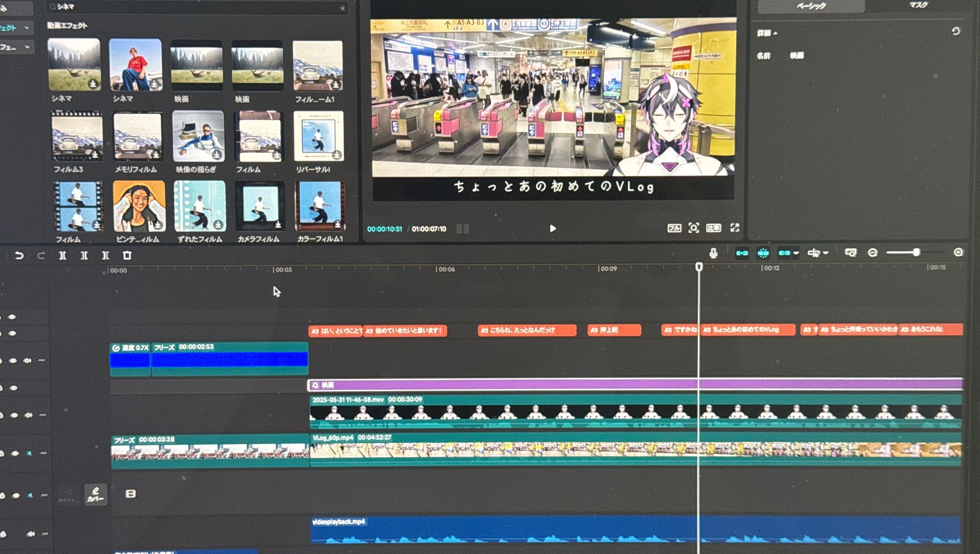980x554 pixels.
Task: Download the フィルム3 effect
Action: pos(95,155)
